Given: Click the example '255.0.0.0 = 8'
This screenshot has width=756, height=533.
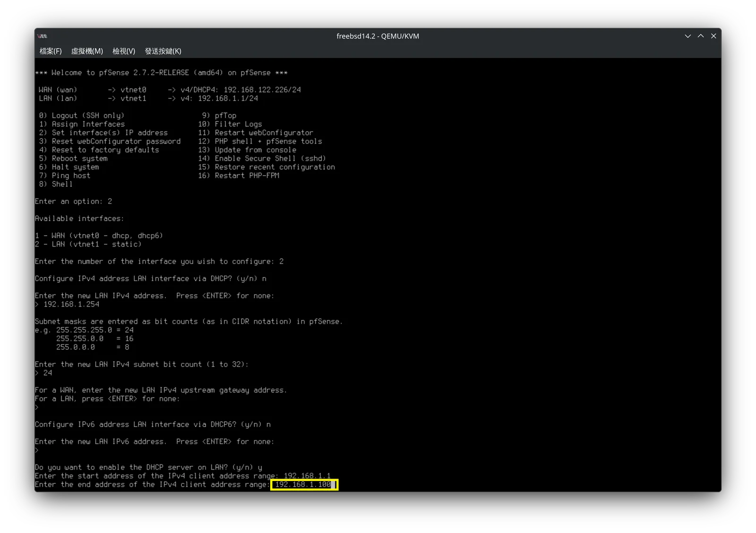Looking at the screenshot, I should click(x=93, y=347).
